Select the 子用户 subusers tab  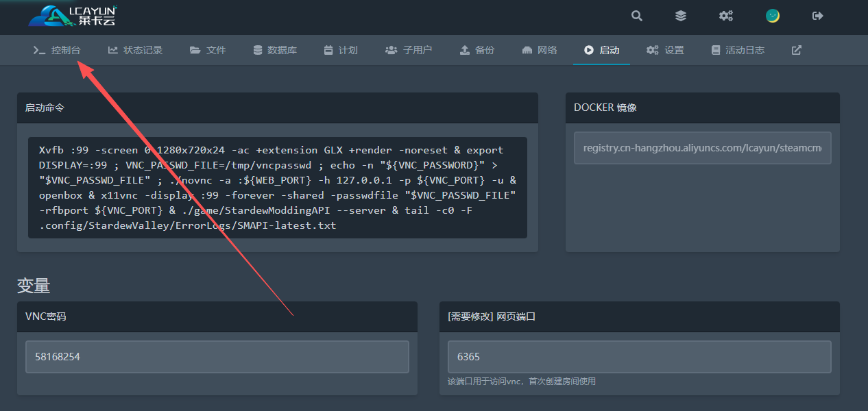409,50
